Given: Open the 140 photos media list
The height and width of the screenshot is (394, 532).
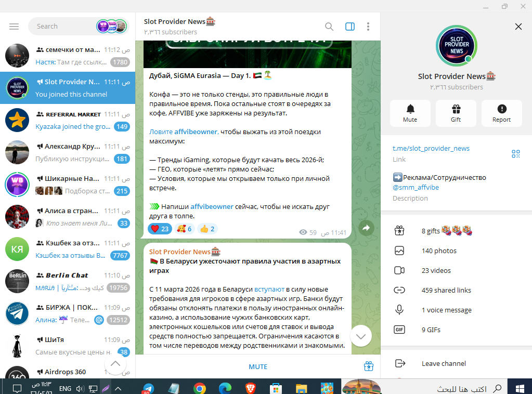Looking at the screenshot, I should (457, 251).
